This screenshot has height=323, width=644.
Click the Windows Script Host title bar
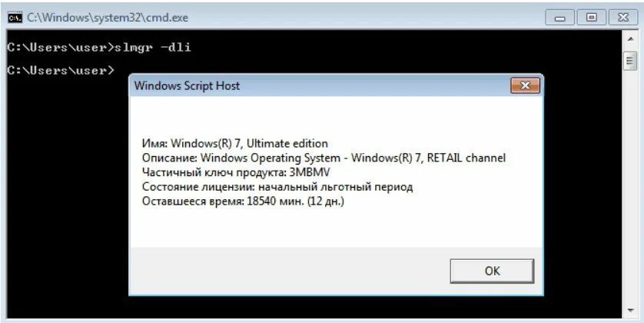[307, 85]
